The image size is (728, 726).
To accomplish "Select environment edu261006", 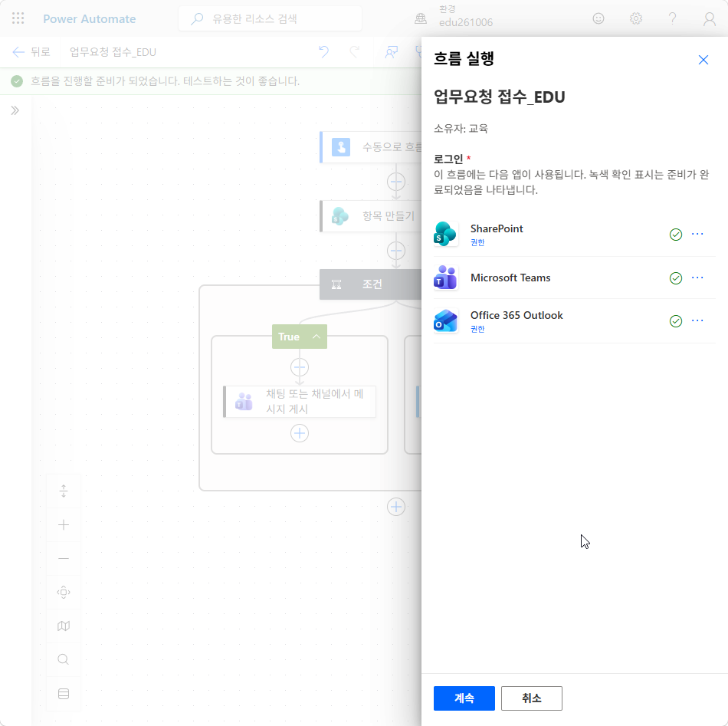I will click(466, 22).
